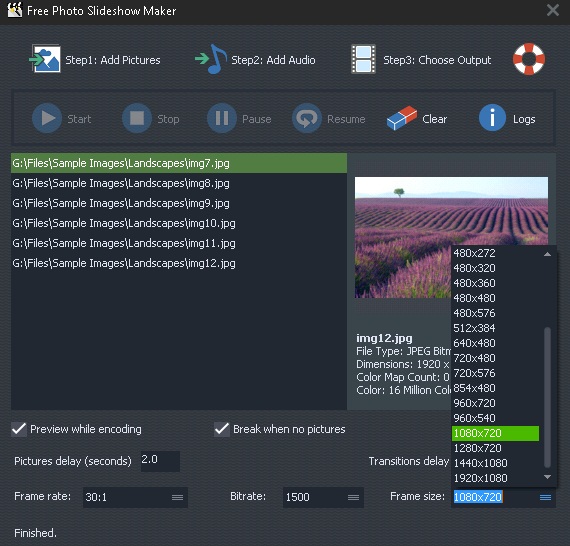The width and height of the screenshot is (570, 546).
Task: Click the Stop square icon
Action: click(x=137, y=118)
